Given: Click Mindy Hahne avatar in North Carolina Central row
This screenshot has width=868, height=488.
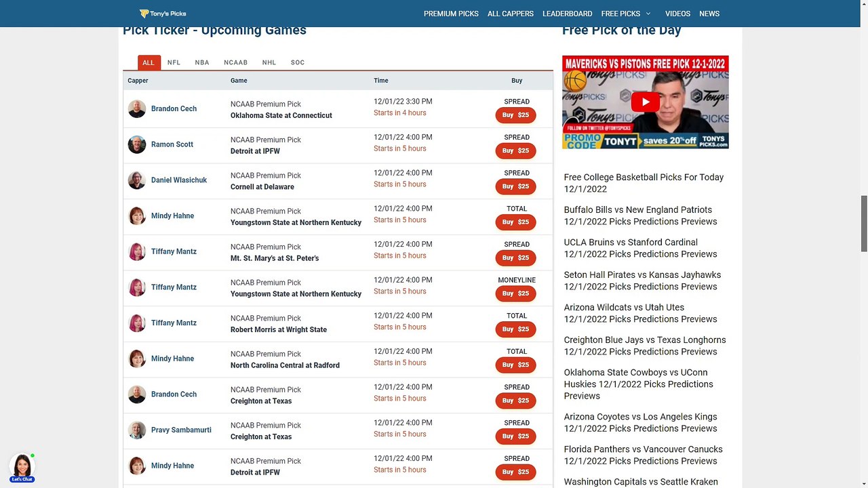Looking at the screenshot, I should coord(137,359).
